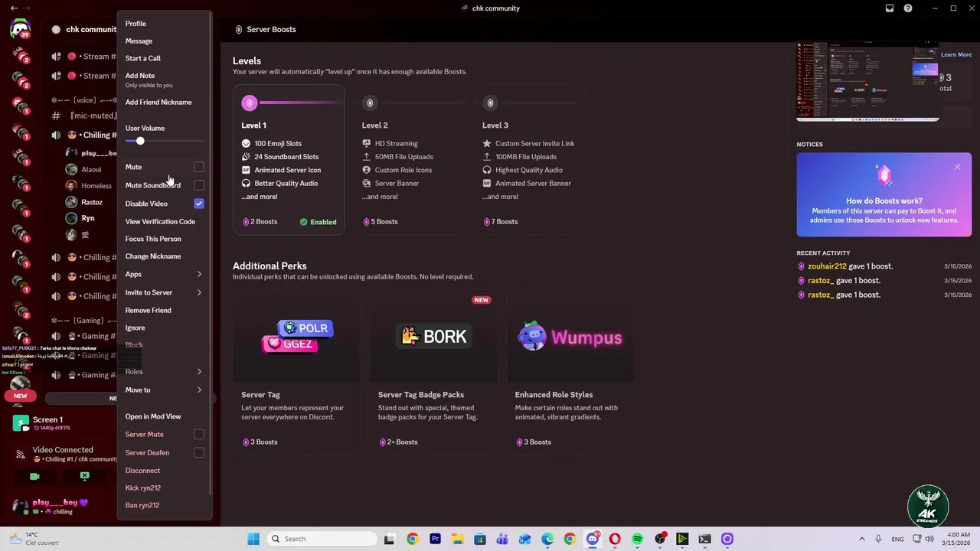Click the HD Streaming icon
This screenshot has height=551, width=980.
click(366, 143)
